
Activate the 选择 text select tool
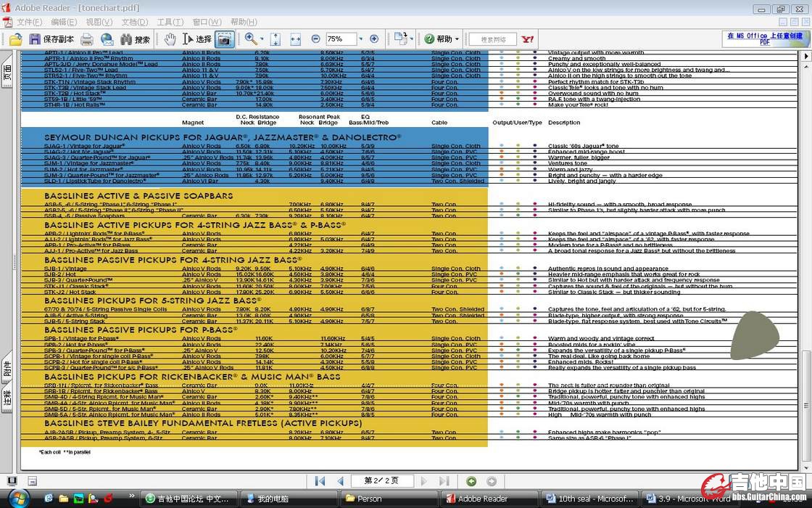[x=197, y=39]
